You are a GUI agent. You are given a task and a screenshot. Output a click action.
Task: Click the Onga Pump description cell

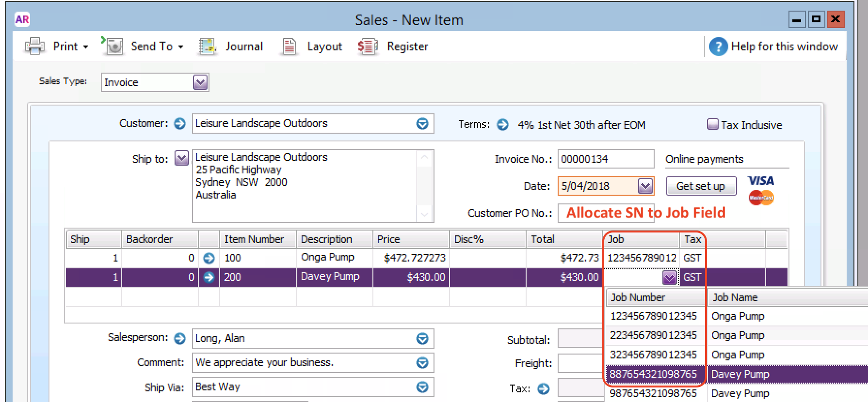tap(334, 258)
